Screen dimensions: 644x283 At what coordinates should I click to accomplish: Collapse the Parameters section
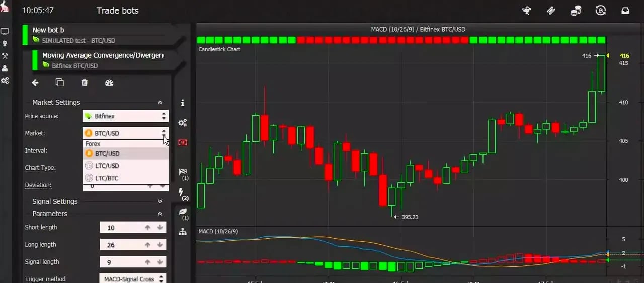tap(160, 214)
